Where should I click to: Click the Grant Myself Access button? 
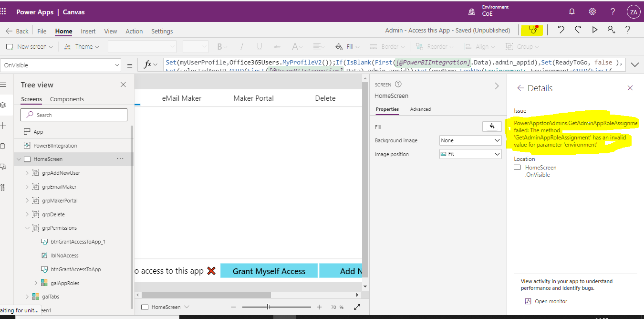pyautogui.click(x=269, y=271)
